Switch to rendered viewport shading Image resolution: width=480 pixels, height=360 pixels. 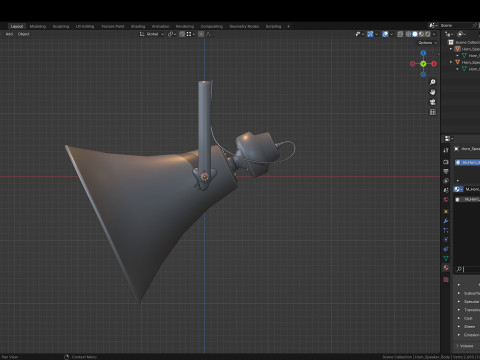coord(428,34)
